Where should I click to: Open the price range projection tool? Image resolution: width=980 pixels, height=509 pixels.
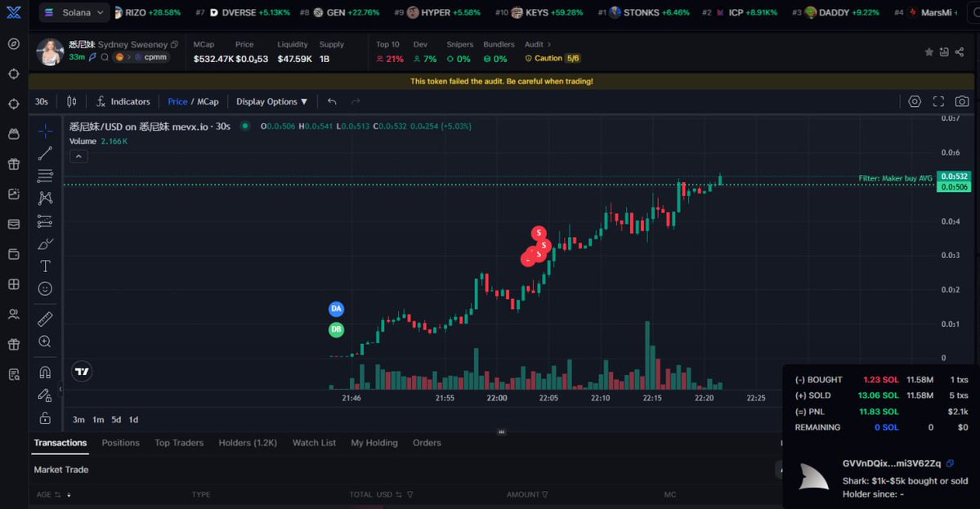(45, 221)
